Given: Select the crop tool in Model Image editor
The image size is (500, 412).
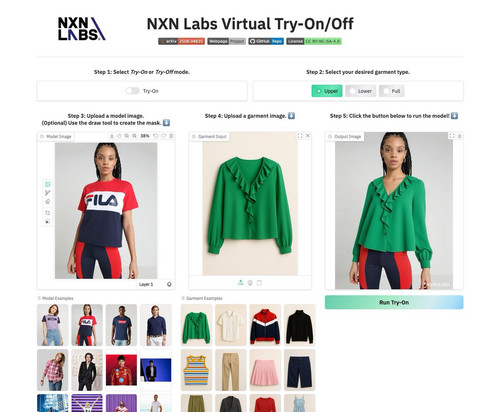Looking at the screenshot, I should coord(47,213).
